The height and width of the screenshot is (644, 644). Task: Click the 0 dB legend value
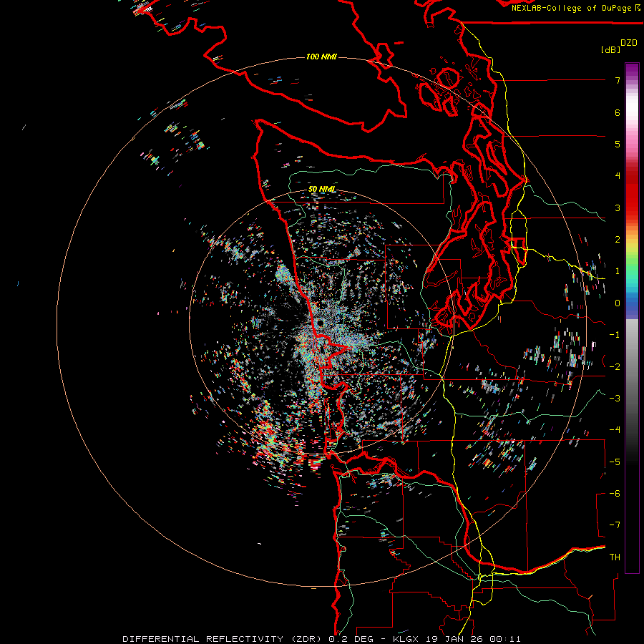(x=618, y=303)
